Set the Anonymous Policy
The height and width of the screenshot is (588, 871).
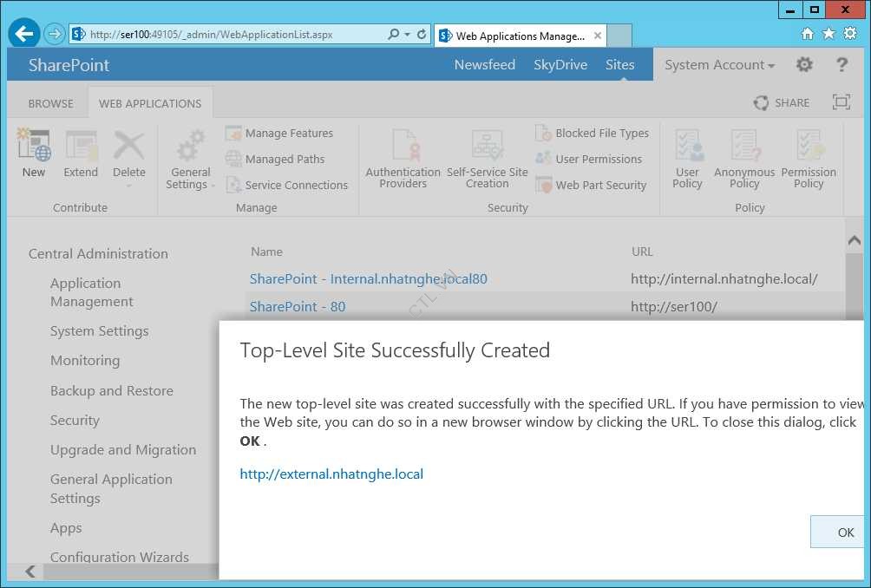tap(743, 156)
